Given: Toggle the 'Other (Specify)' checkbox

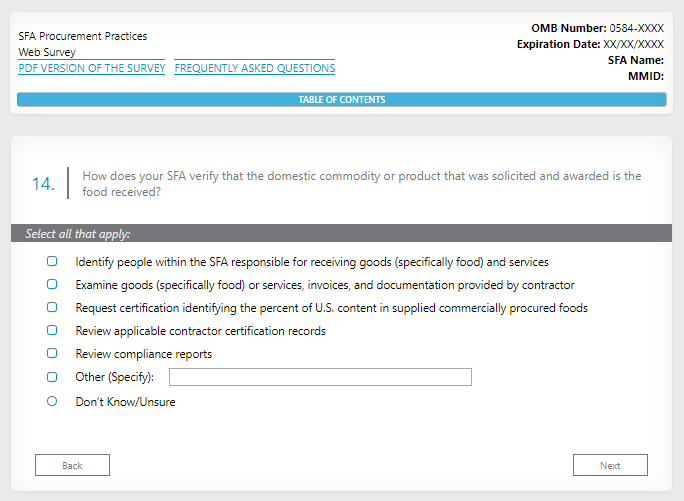Looking at the screenshot, I should pos(52,377).
